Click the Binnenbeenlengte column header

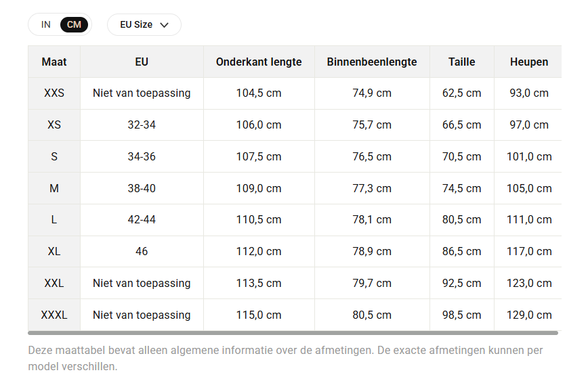(372, 62)
